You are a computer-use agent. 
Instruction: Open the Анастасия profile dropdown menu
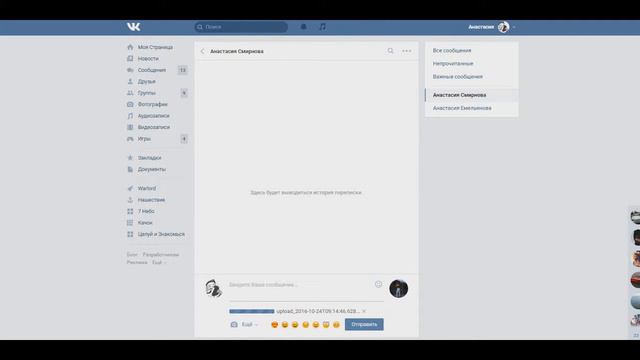click(x=492, y=27)
